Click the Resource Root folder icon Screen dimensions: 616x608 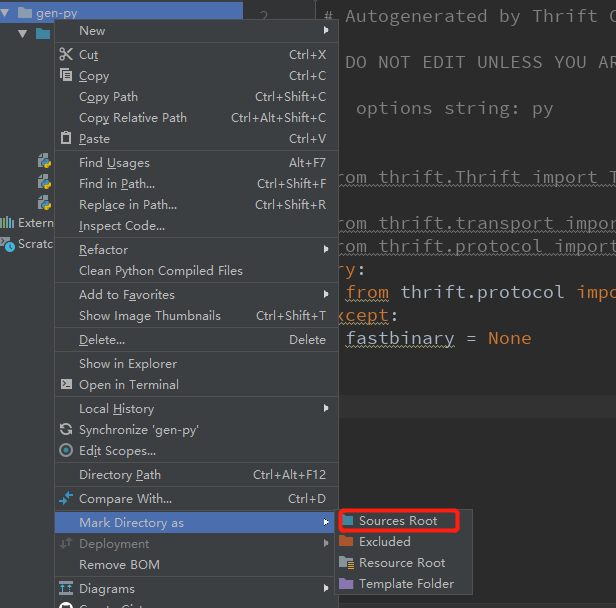pyautogui.click(x=346, y=562)
